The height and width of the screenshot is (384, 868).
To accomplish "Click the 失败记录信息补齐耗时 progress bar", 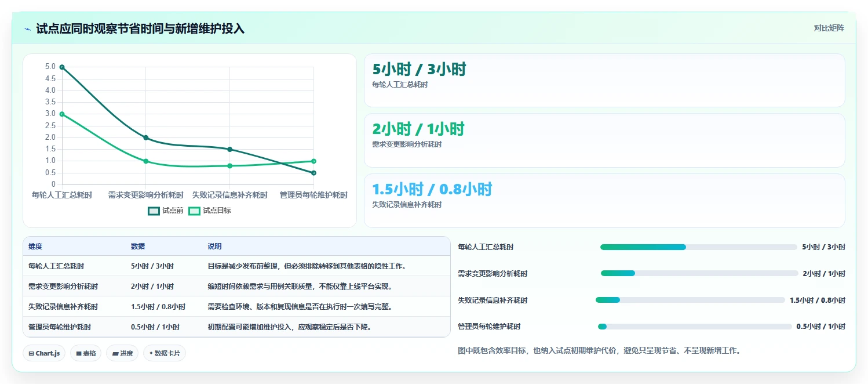I will pos(690,300).
